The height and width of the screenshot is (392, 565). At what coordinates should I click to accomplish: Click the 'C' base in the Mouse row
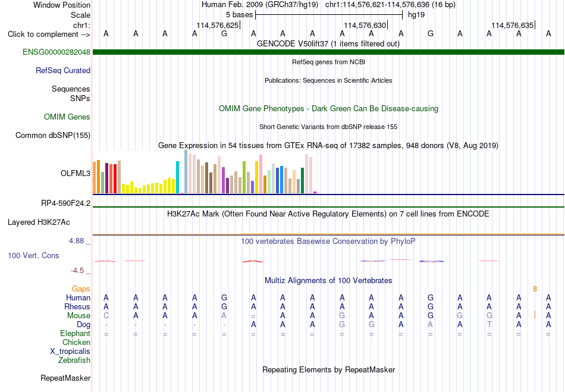pos(106,316)
